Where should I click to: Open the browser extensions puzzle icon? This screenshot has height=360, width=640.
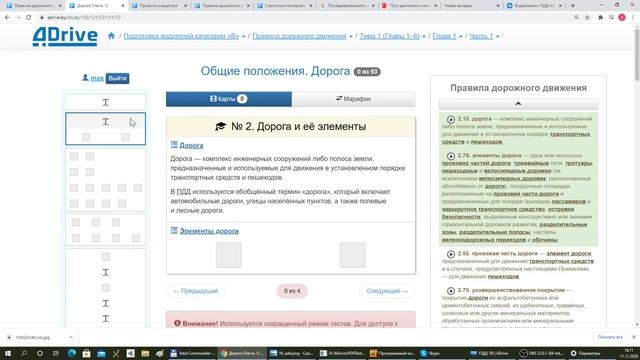tap(600, 17)
